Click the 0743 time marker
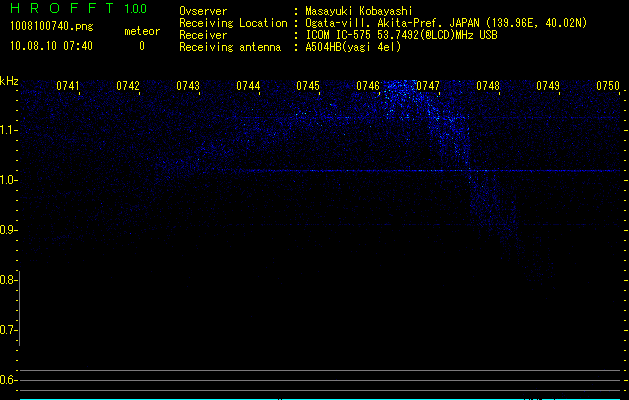The image size is (629, 400). (188, 86)
